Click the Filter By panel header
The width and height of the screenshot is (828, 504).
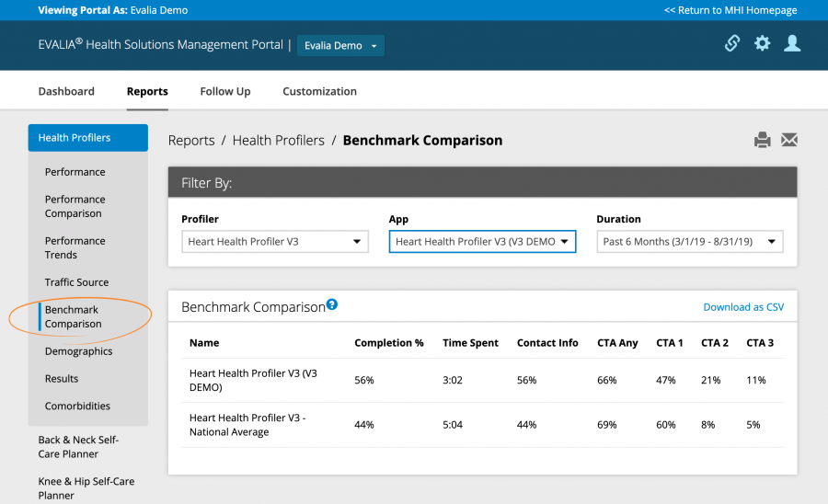click(482, 183)
